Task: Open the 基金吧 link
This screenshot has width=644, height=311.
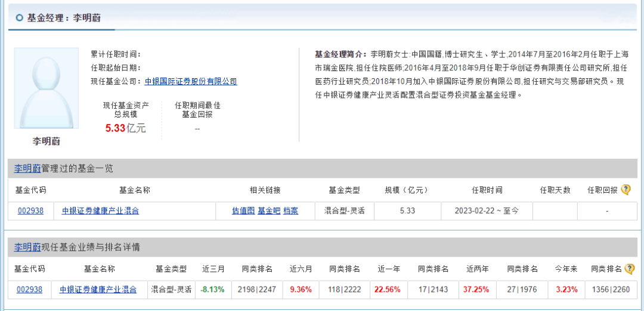Action: pyautogui.click(x=269, y=211)
